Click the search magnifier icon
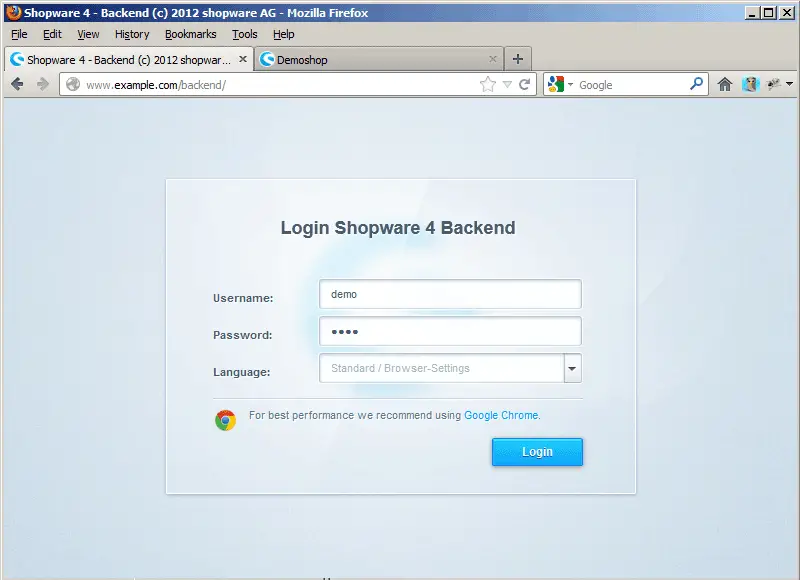Viewport: 800px width, 580px height. click(696, 84)
